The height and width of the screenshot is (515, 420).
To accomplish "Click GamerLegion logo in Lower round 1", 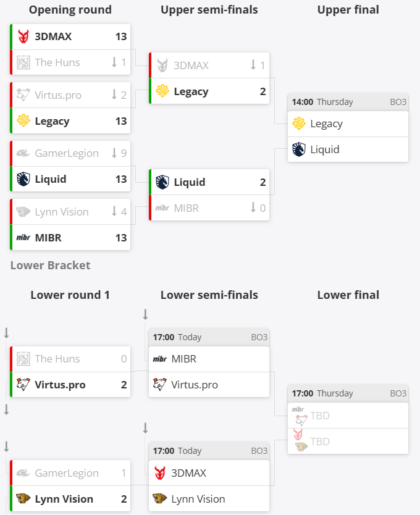I will [23, 473].
